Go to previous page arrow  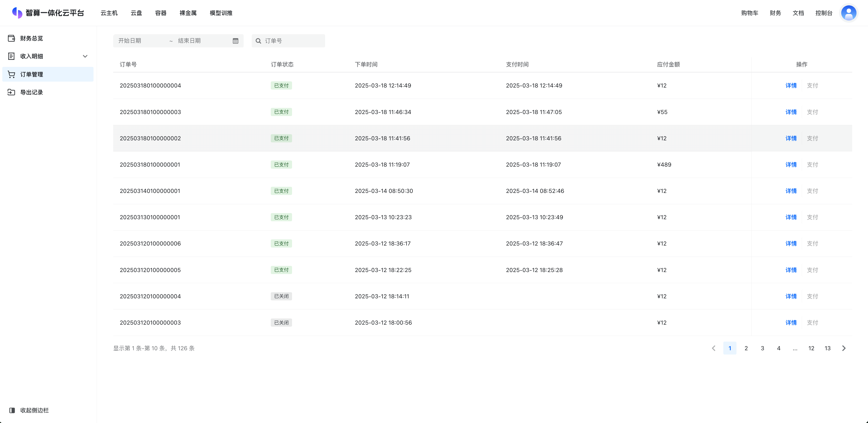tap(713, 348)
